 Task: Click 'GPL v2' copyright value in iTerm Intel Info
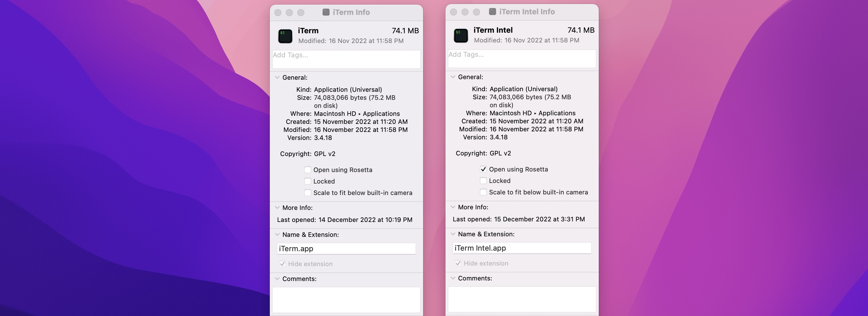click(x=500, y=153)
